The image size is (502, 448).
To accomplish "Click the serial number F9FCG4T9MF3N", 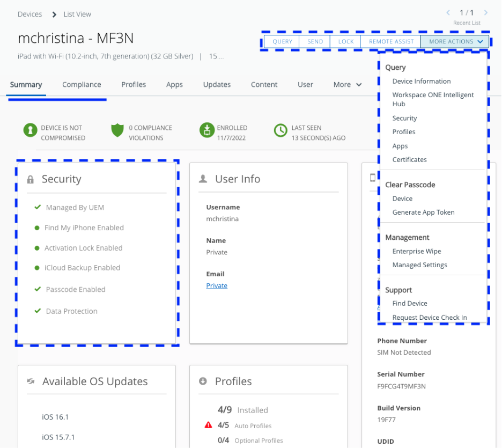I will (x=402, y=386).
